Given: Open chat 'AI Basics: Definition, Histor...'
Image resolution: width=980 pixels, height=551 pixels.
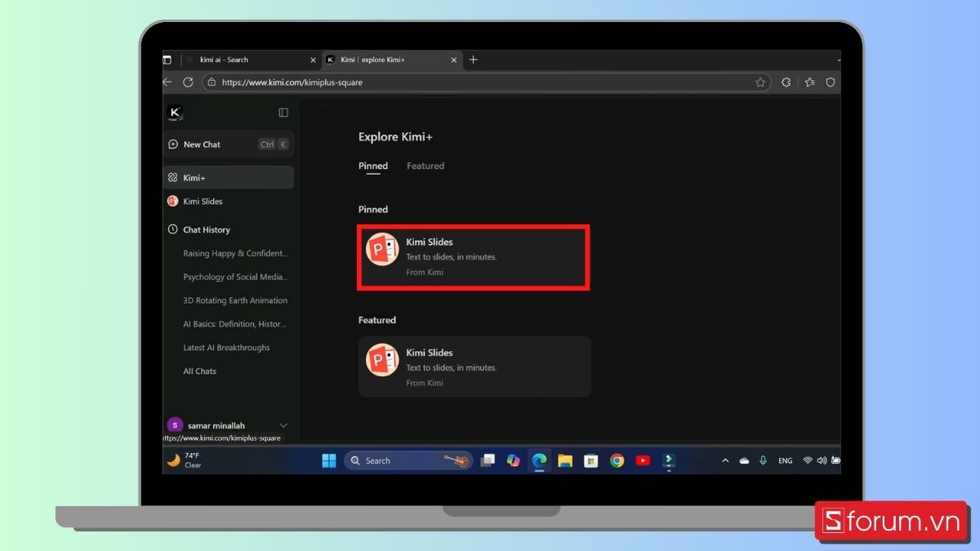Looking at the screenshot, I should click(x=235, y=324).
